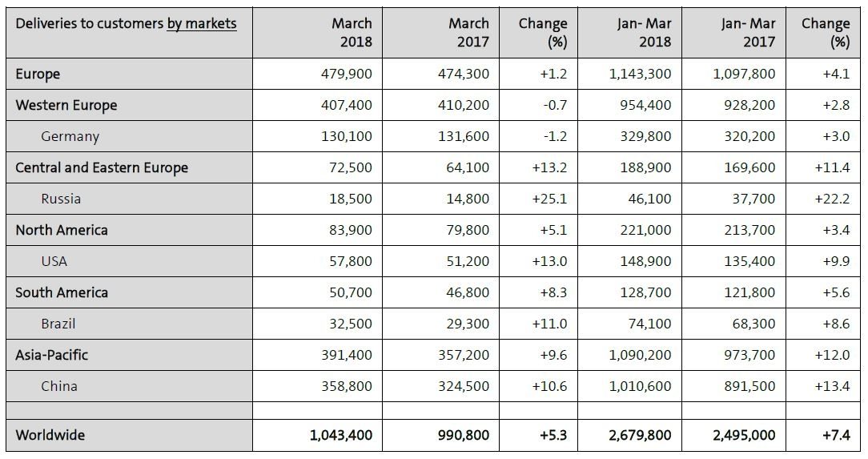Select China's 1,010,600 deliveries cell

click(x=641, y=387)
